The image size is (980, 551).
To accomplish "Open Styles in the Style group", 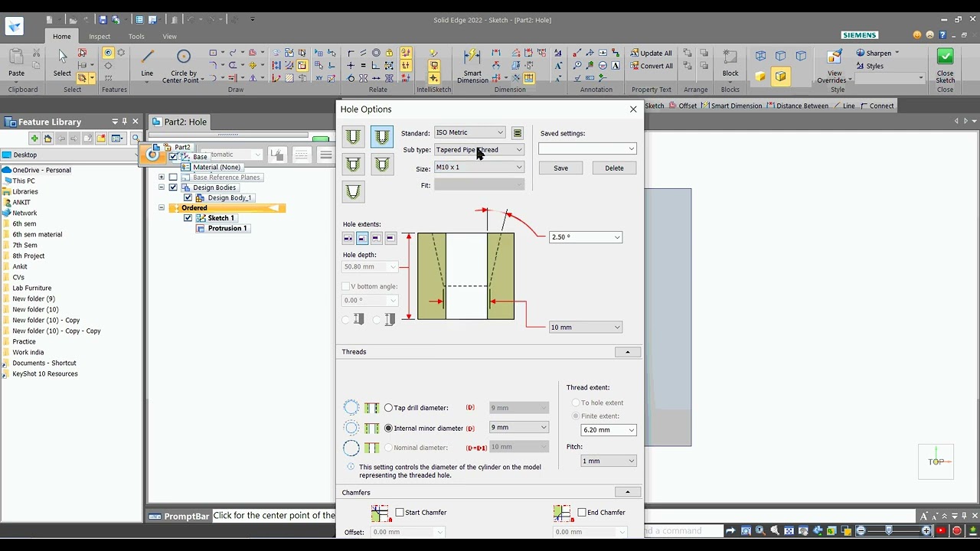I will 870,66.
